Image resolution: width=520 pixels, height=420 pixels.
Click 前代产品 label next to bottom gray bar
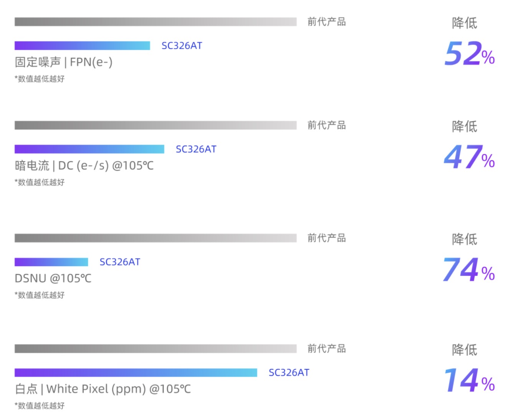point(326,349)
